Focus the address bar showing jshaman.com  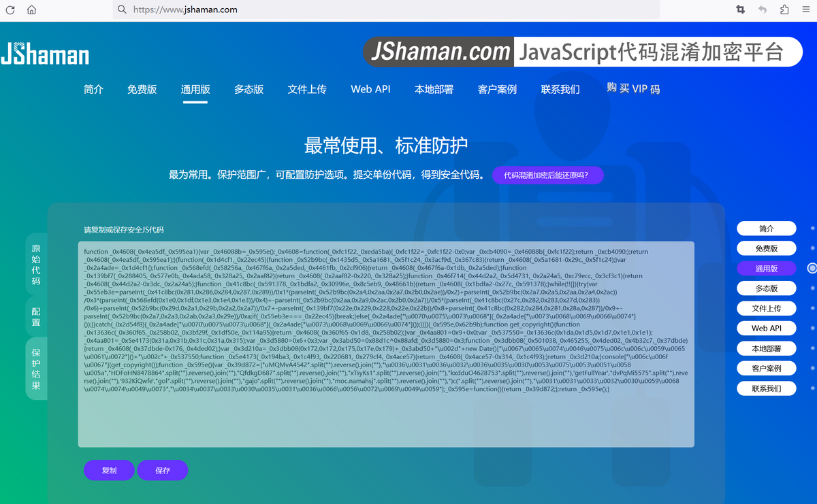point(386,10)
